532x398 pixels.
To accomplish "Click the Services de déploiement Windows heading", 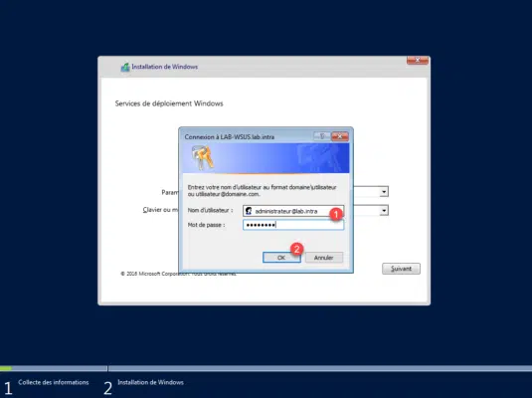I will point(169,103).
